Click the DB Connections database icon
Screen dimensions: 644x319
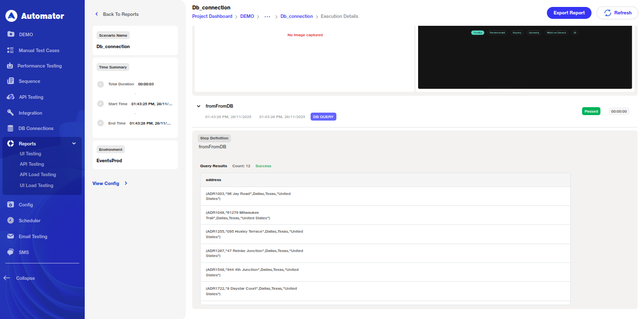(10, 128)
